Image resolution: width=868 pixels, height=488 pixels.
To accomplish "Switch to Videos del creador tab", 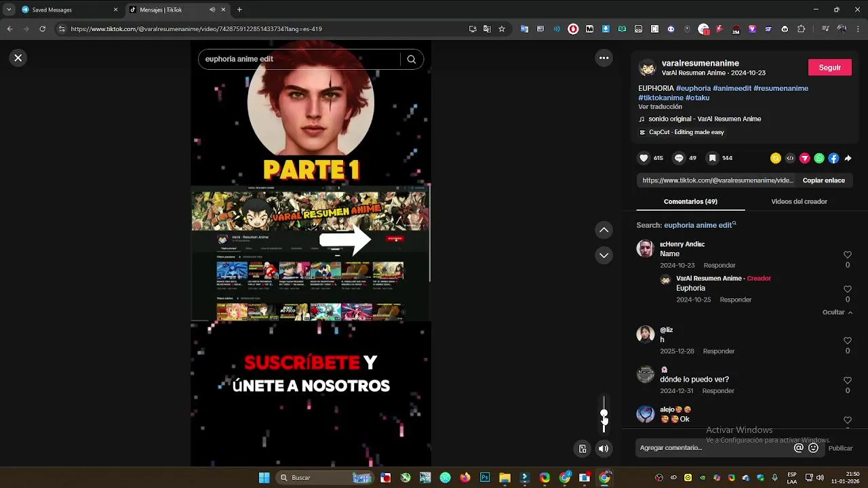I will [799, 201].
